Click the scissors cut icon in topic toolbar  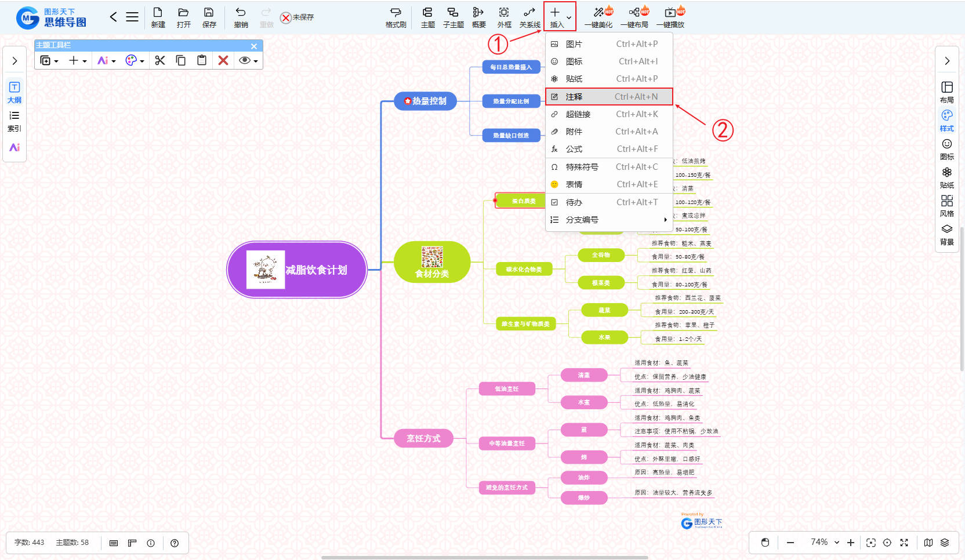click(x=160, y=60)
